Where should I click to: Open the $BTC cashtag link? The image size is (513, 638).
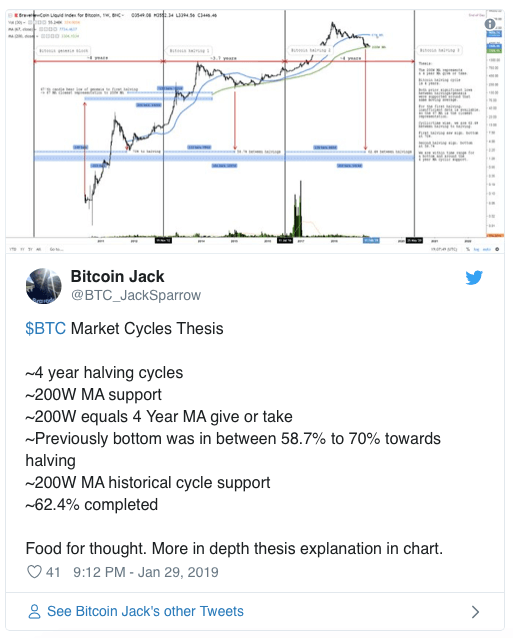coord(46,328)
